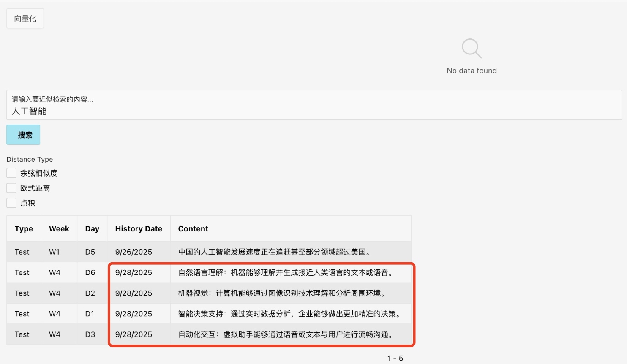Open the 智能决策支持 content row
627x364 pixels.
[x=289, y=314]
